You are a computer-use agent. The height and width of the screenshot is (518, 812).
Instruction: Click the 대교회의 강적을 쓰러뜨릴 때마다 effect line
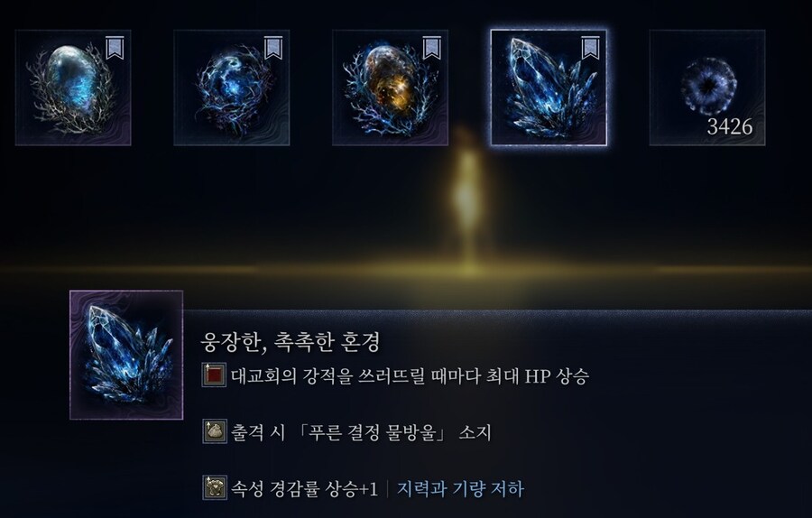[410, 375]
